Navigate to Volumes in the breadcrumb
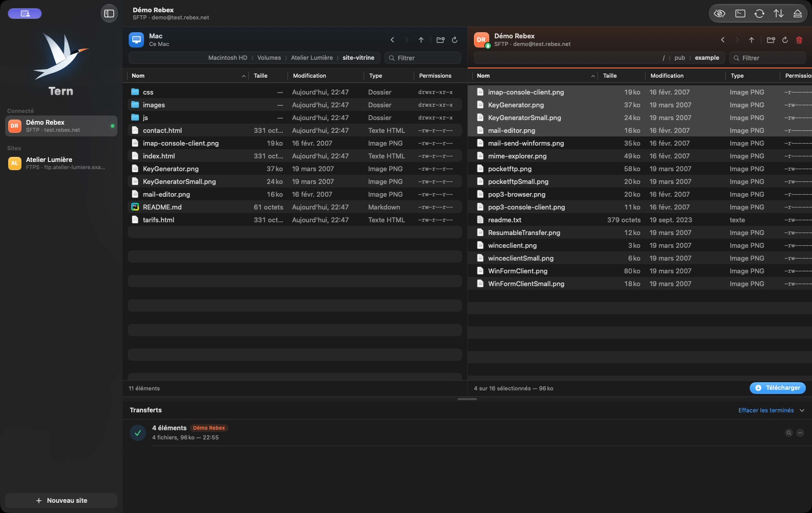 (x=269, y=58)
